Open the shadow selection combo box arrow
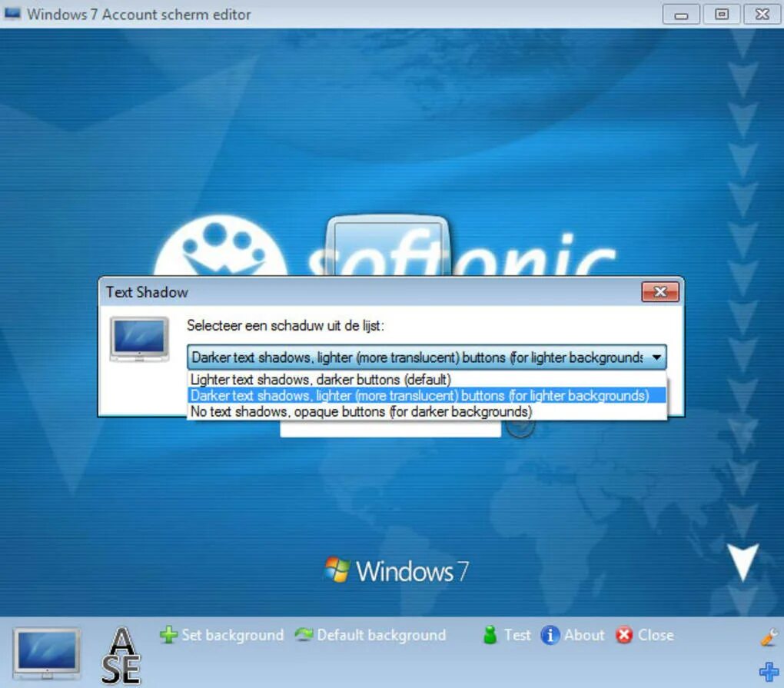The image size is (784, 688). pos(656,357)
